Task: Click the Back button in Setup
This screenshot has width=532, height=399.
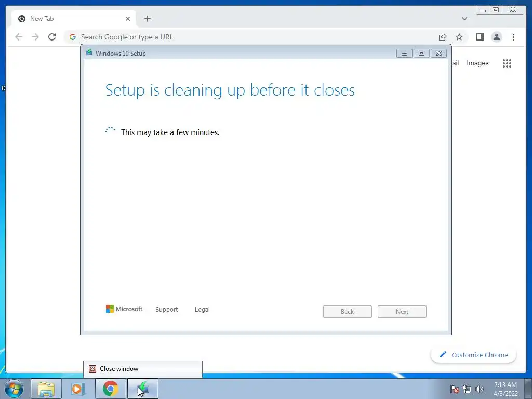Action: (348, 312)
